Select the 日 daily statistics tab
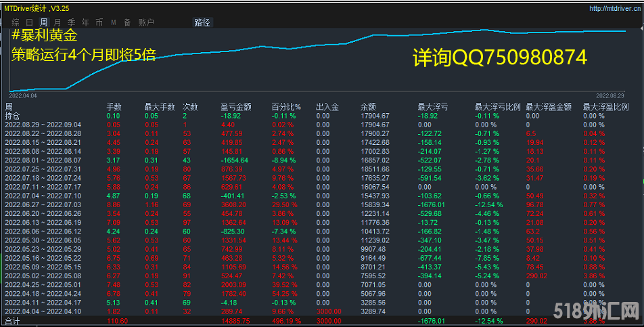 (x=29, y=22)
